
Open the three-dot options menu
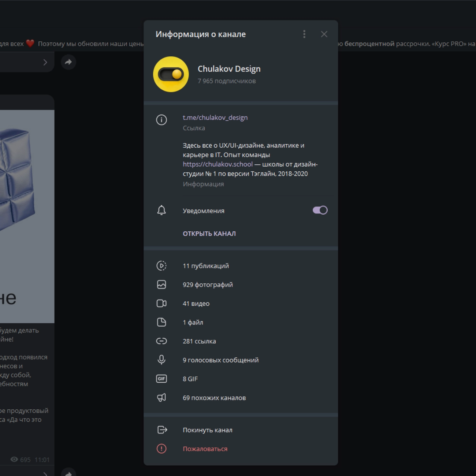point(304,34)
